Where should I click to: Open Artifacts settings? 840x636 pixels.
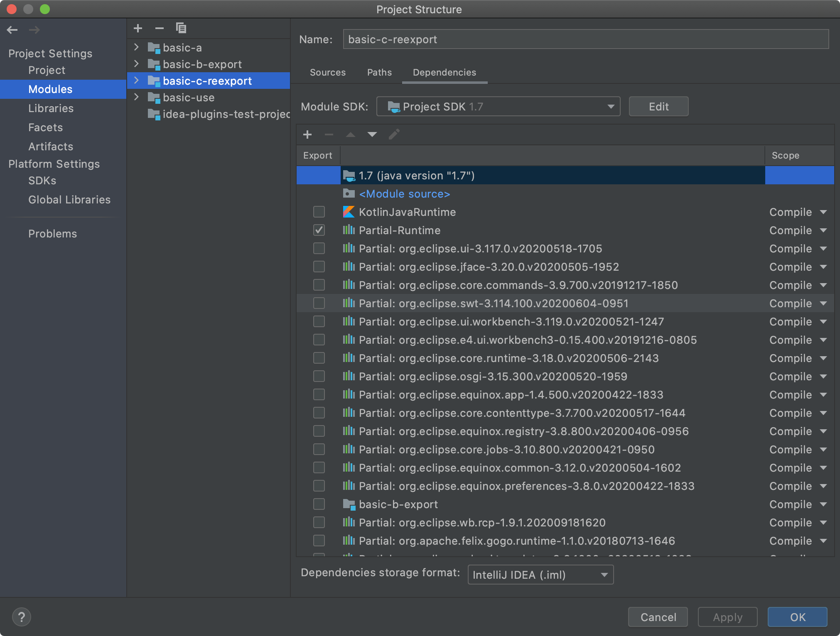(51, 147)
